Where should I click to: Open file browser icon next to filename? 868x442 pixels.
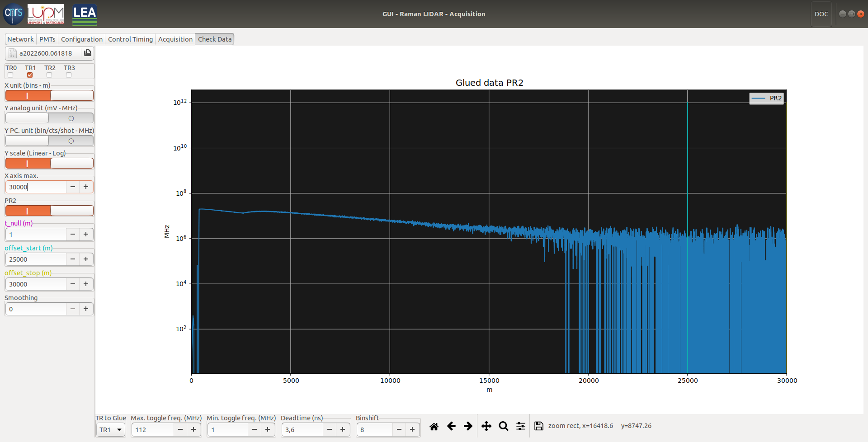coord(88,53)
